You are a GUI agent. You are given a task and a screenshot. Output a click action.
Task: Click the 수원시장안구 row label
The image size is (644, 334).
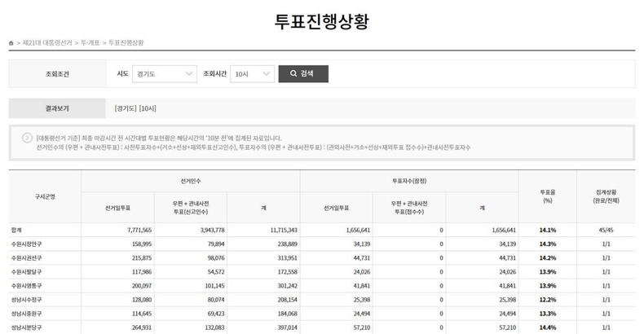[x=26, y=244]
